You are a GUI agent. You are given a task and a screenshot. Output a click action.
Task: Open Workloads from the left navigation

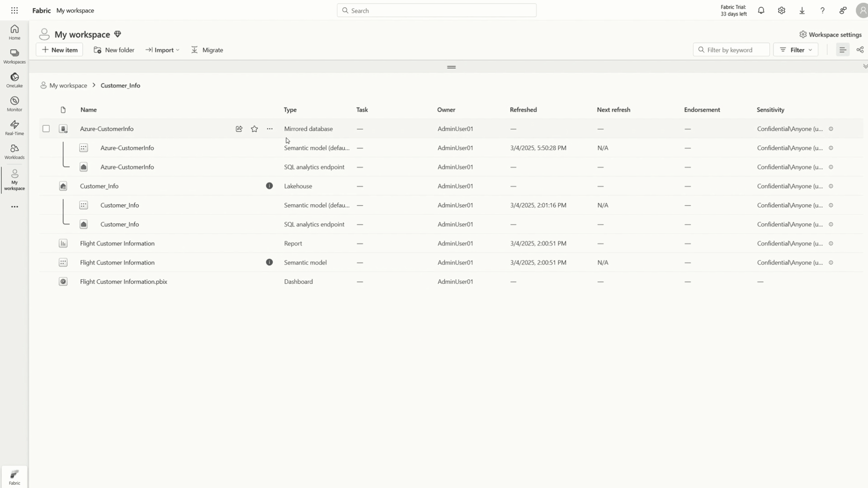click(x=14, y=151)
